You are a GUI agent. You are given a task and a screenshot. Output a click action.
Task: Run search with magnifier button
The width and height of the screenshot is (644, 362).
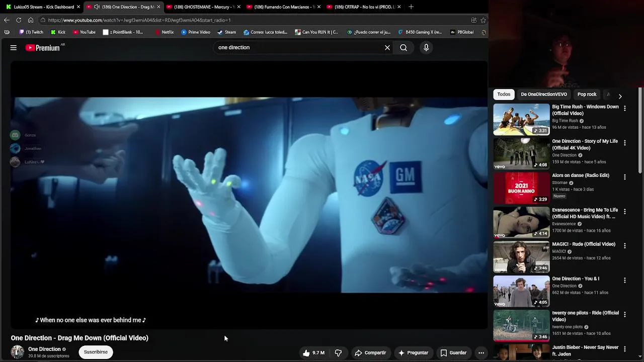404,48
